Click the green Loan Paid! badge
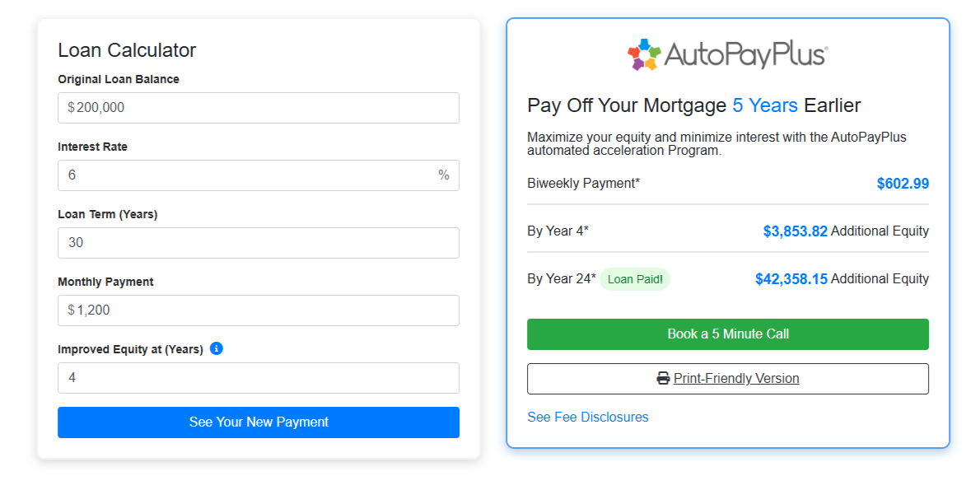The width and height of the screenshot is (980, 490). (x=635, y=279)
